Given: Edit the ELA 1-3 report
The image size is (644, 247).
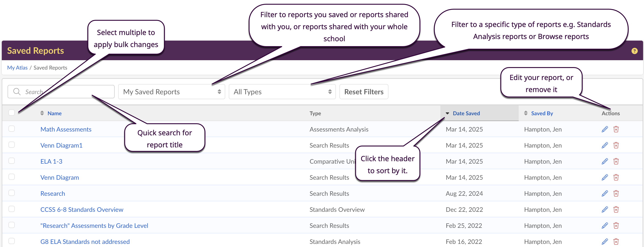Looking at the screenshot, I should pyautogui.click(x=605, y=161).
